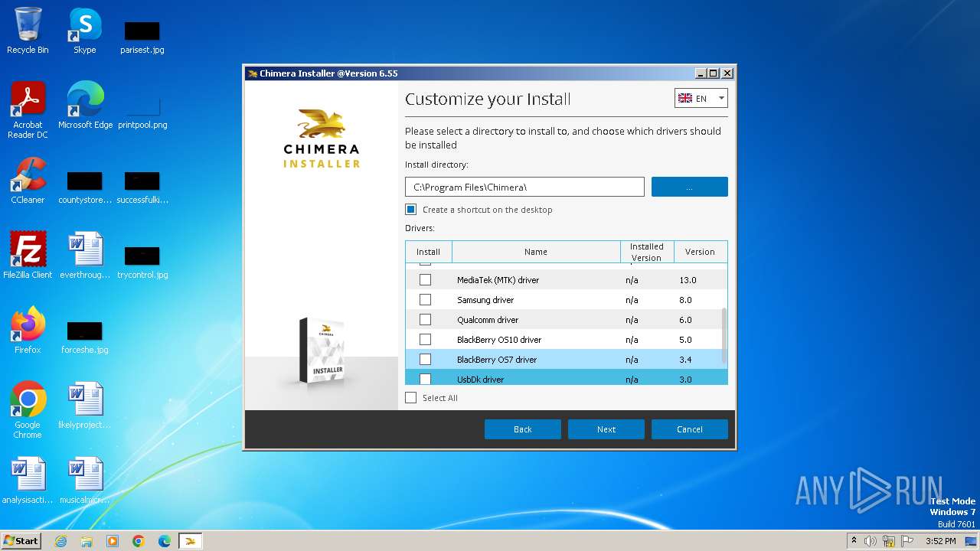Check the Qualcomm driver install box
980x551 pixels.
coord(425,320)
